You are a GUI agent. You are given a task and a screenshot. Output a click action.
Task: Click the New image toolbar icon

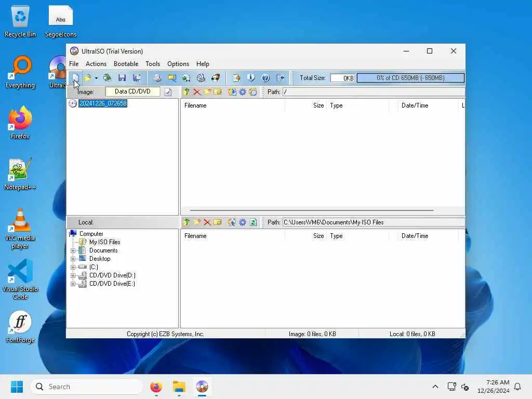click(x=75, y=78)
